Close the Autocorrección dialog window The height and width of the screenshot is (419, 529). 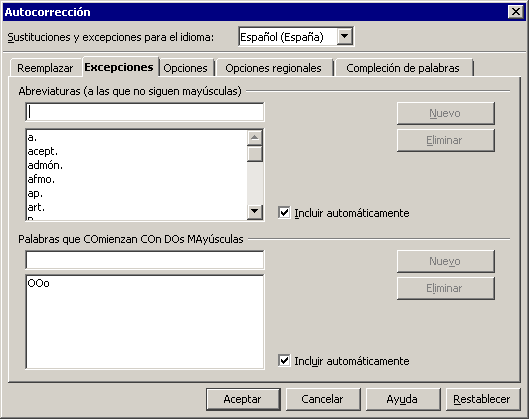[x=516, y=12]
